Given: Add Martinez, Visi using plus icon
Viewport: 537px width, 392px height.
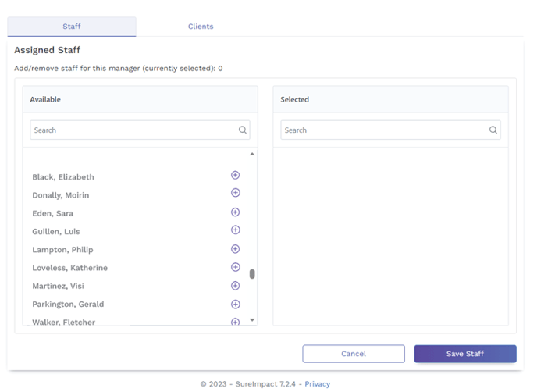Looking at the screenshot, I should tap(235, 286).
